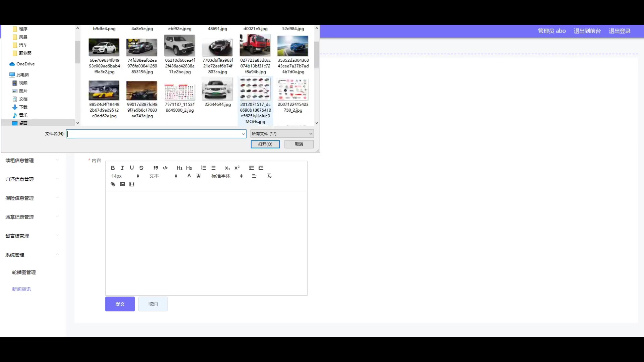Image resolution: width=644 pixels, height=362 pixels.
Task: Insert a blockquote
Action: coord(156,168)
